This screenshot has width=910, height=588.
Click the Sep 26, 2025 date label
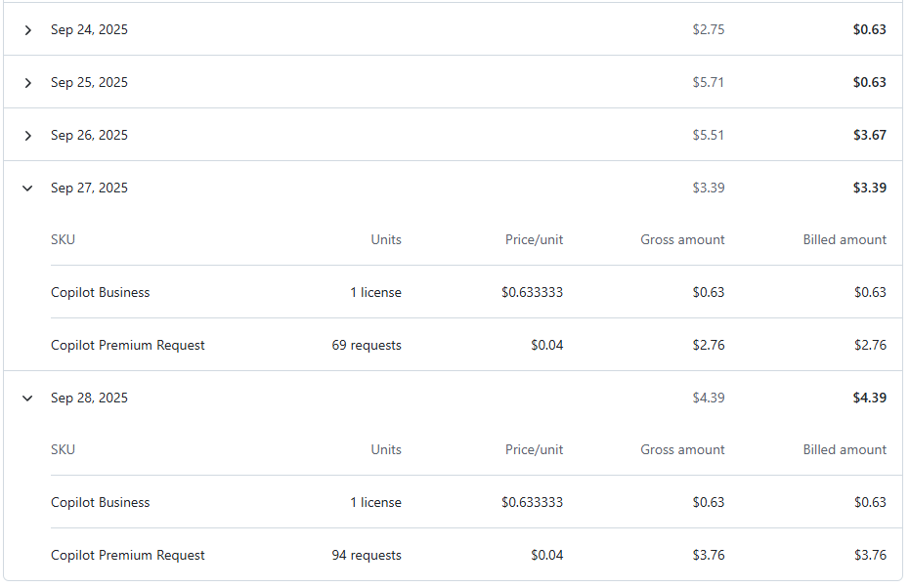coord(89,136)
